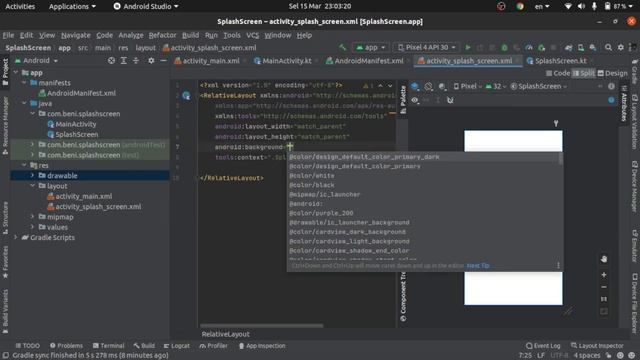
Task: Open the Component Tree panel
Action: pos(403,297)
